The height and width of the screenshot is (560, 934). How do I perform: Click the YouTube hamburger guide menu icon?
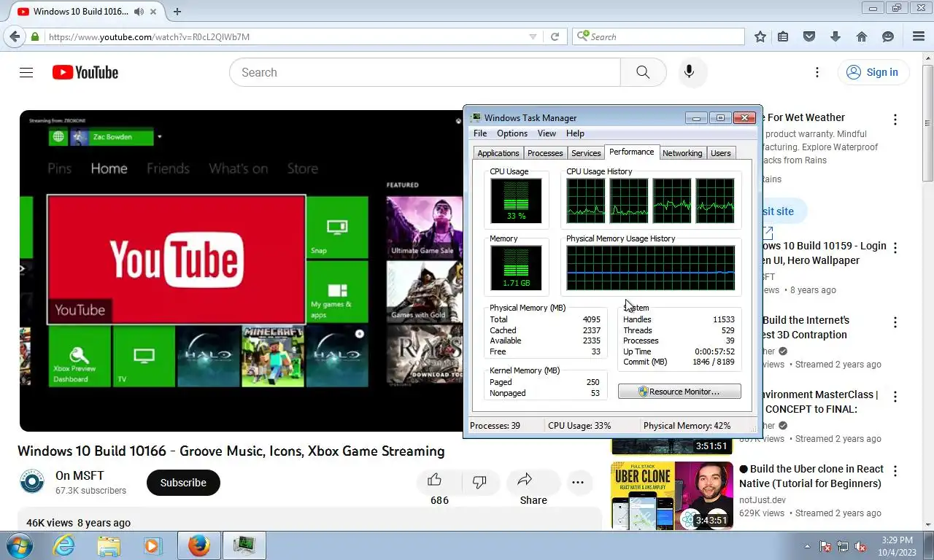tap(26, 72)
